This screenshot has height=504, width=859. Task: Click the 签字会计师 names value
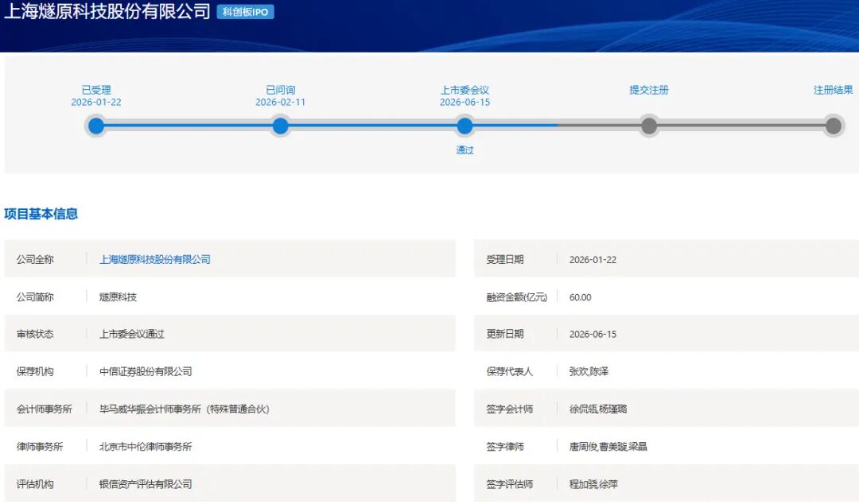tap(598, 409)
